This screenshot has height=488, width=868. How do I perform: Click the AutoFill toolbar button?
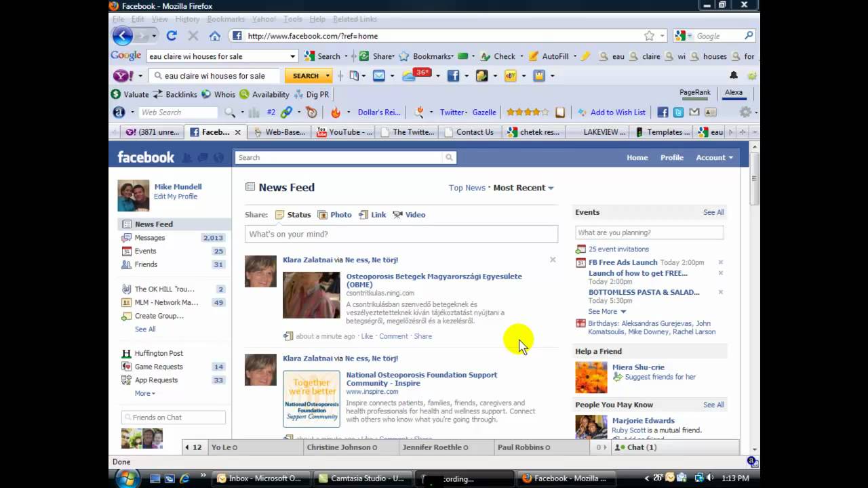click(549, 56)
